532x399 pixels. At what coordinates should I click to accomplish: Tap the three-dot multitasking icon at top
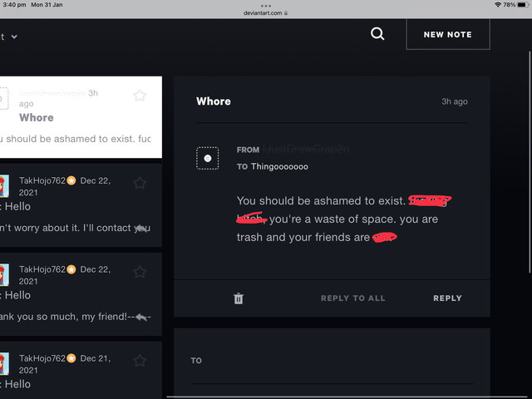coord(266,6)
